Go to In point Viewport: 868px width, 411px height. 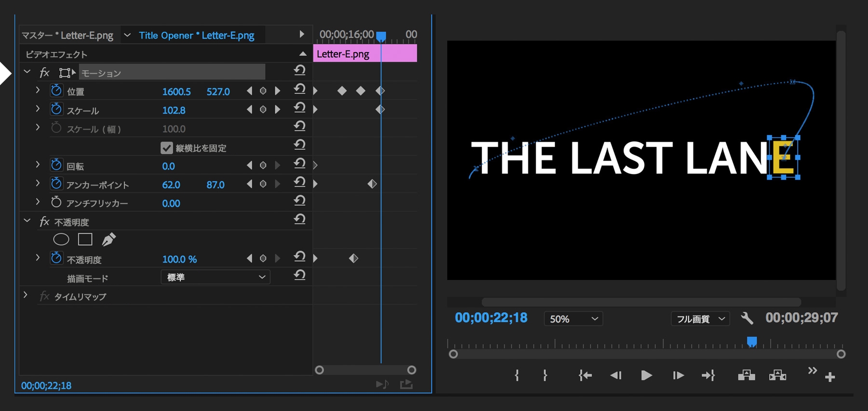(x=585, y=375)
